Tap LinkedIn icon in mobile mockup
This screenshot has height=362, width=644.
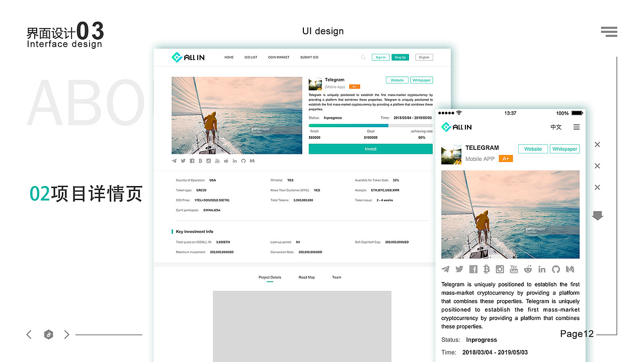pyautogui.click(x=542, y=269)
